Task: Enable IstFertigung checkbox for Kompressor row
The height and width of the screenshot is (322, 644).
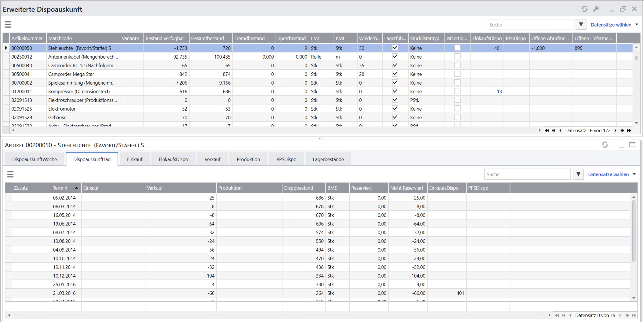Action: point(457,91)
